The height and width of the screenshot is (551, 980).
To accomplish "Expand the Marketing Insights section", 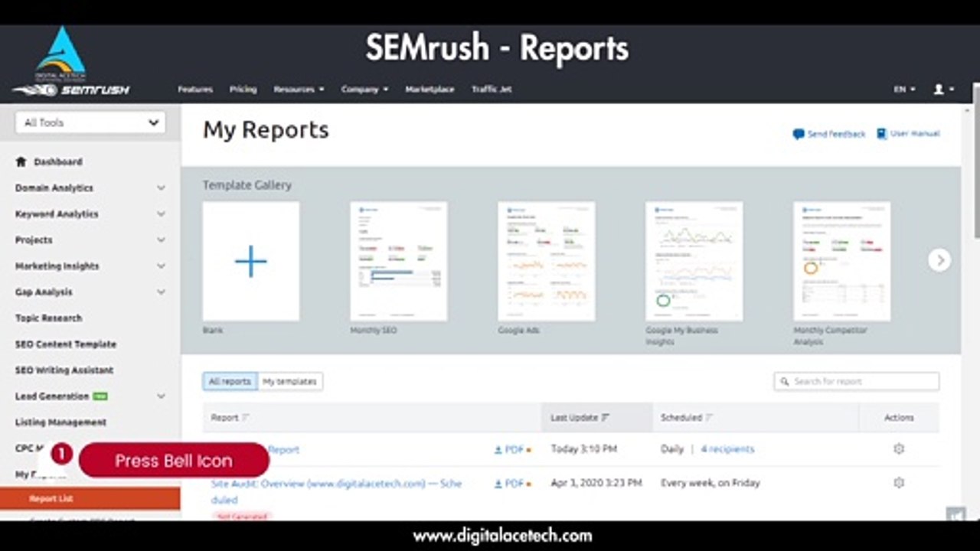I will (161, 266).
